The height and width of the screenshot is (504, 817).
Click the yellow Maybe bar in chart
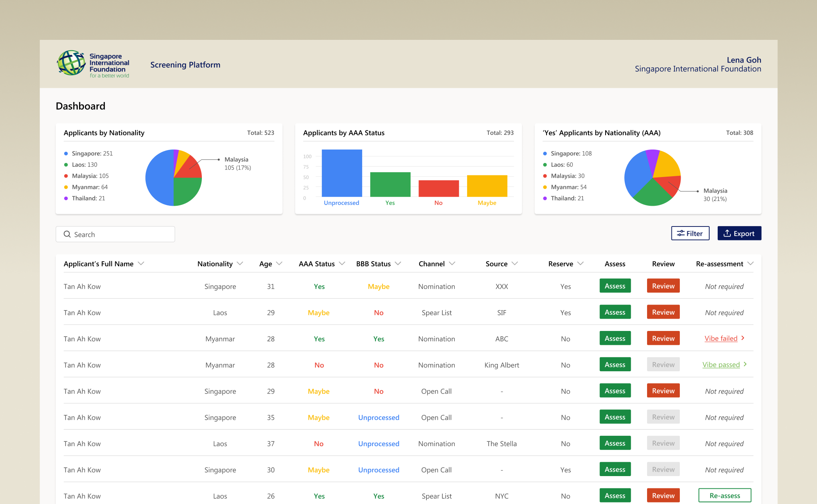[487, 186]
